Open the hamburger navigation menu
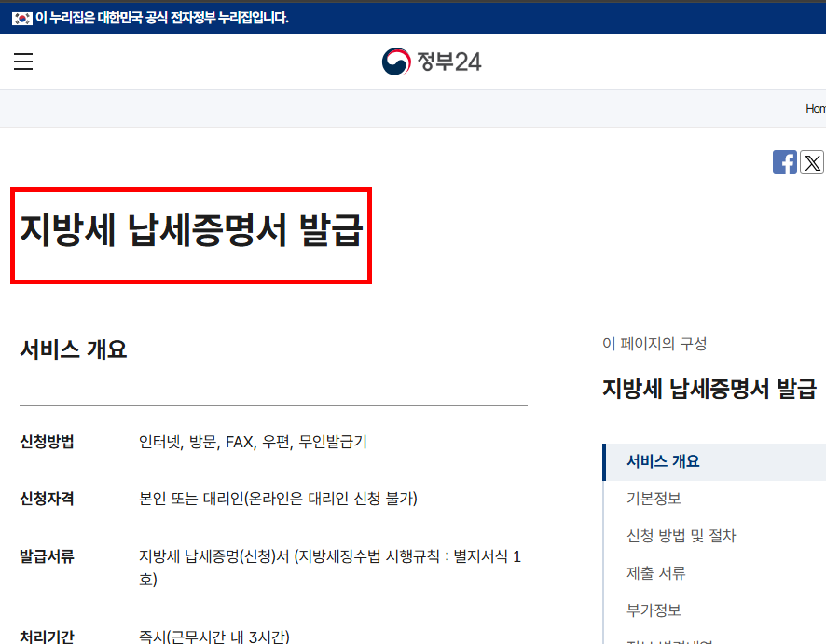This screenshot has width=826, height=644. 22,62
